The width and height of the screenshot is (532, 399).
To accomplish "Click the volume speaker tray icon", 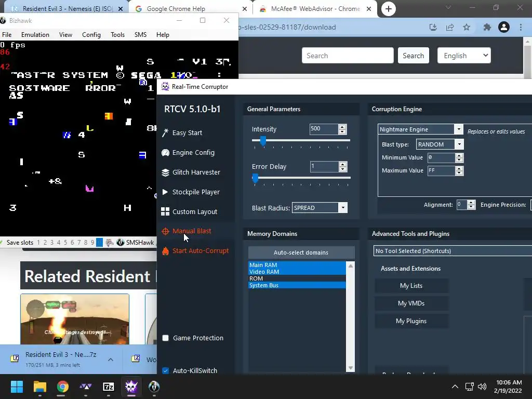I will (482, 387).
